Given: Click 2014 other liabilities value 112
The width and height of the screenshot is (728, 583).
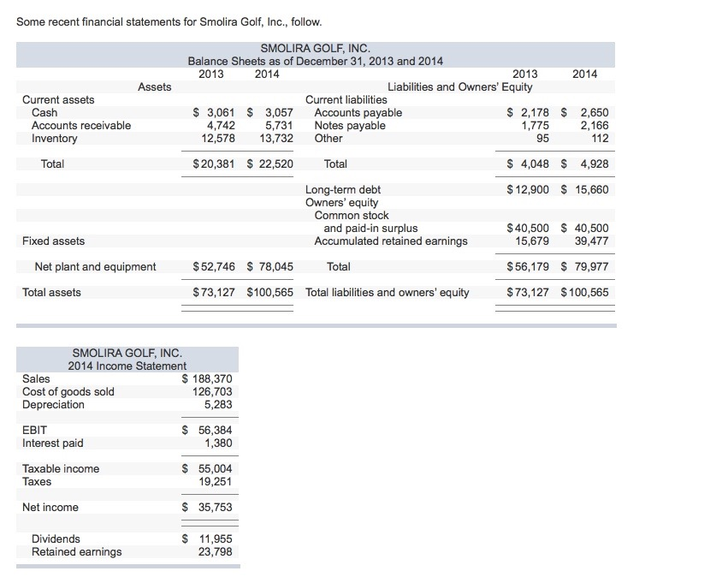Looking at the screenshot, I should pos(600,139).
